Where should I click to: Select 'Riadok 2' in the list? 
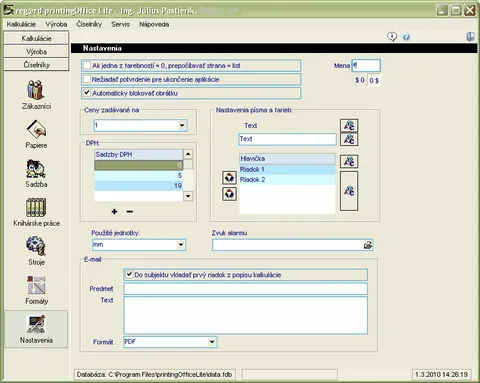pyautogui.click(x=287, y=180)
